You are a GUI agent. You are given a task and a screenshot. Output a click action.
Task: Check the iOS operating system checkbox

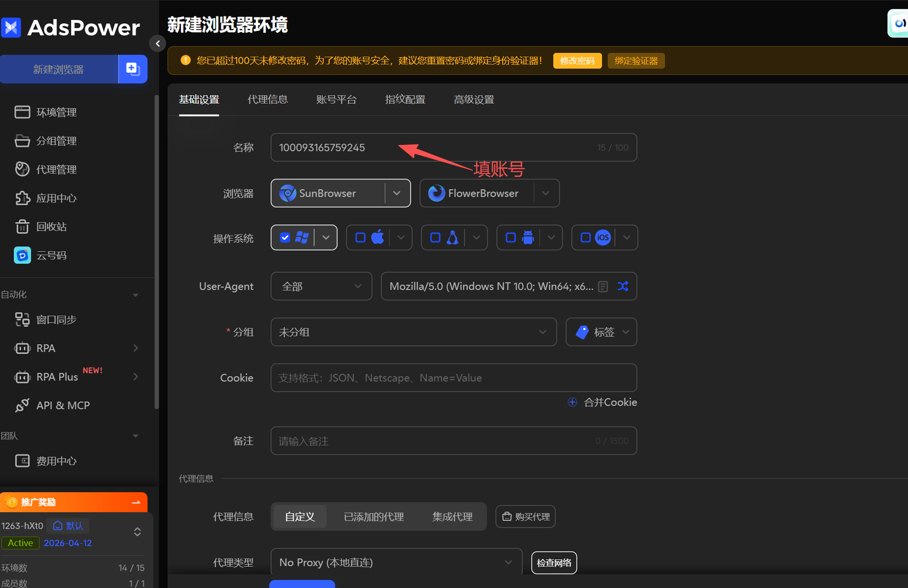click(586, 238)
